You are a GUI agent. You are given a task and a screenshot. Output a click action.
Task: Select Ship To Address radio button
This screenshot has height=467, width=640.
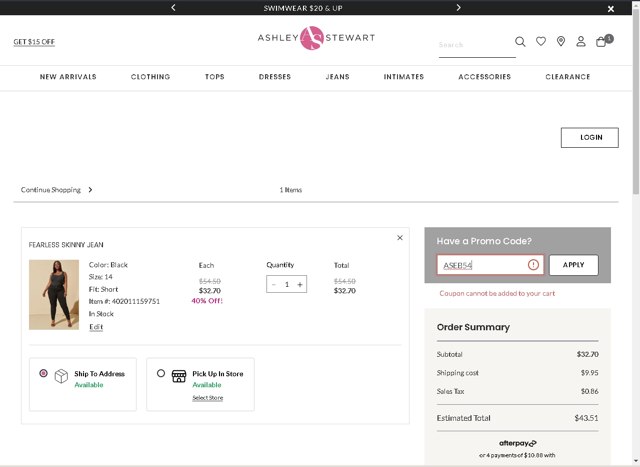point(43,373)
